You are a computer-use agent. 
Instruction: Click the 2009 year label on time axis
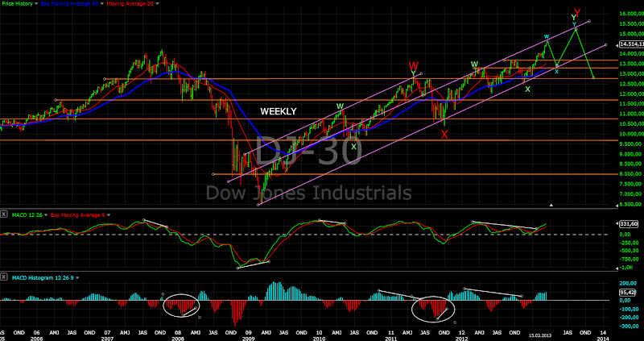tap(248, 338)
